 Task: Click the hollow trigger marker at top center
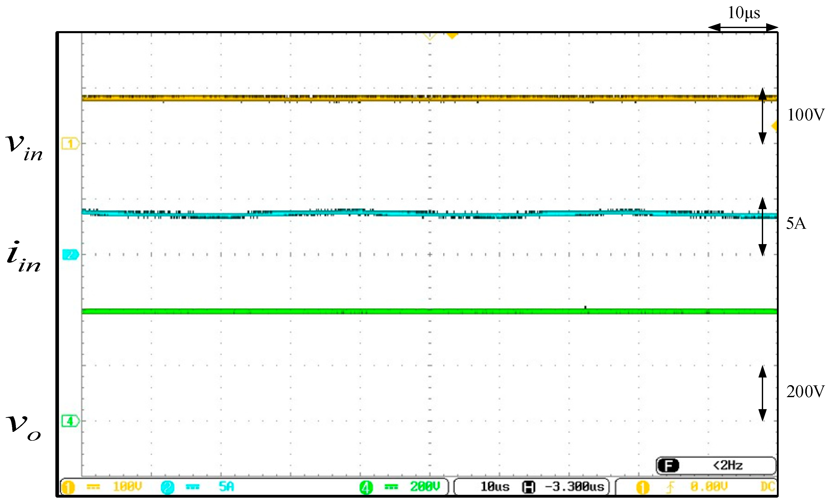click(430, 36)
